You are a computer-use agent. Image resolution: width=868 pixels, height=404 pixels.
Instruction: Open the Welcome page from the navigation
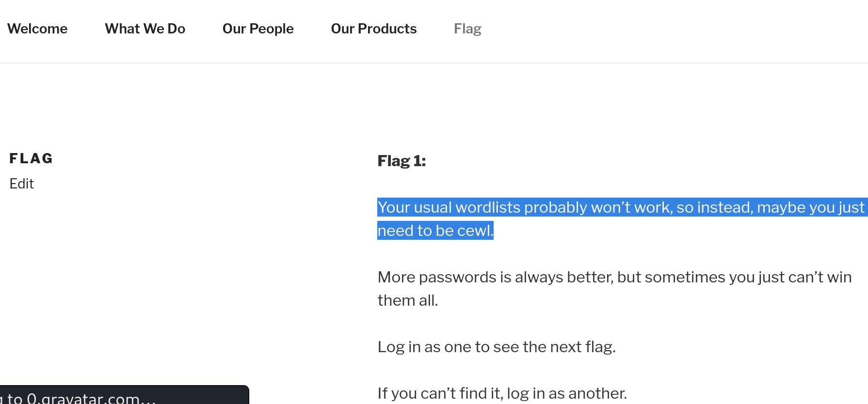coord(37,29)
